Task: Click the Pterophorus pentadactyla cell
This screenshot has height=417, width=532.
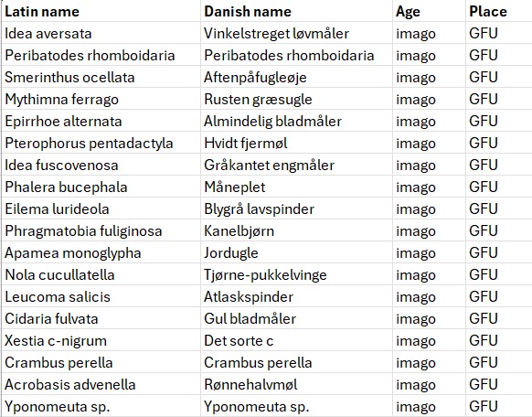Action: click(x=101, y=144)
